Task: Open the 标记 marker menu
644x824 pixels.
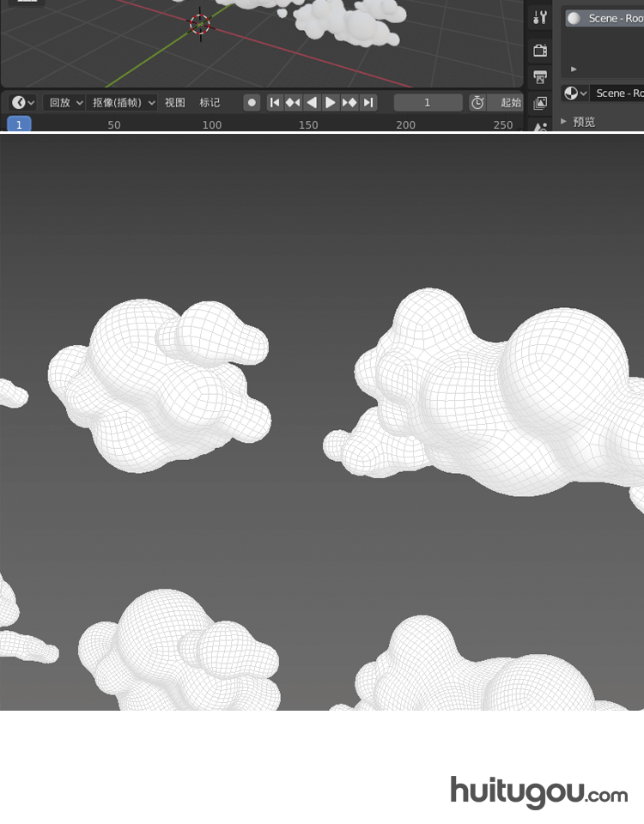Action: (210, 102)
